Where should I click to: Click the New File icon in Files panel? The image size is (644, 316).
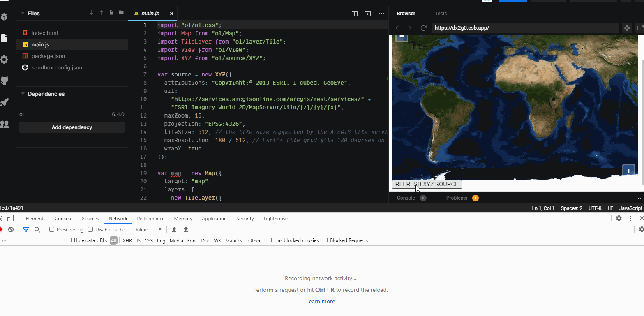[x=111, y=13]
